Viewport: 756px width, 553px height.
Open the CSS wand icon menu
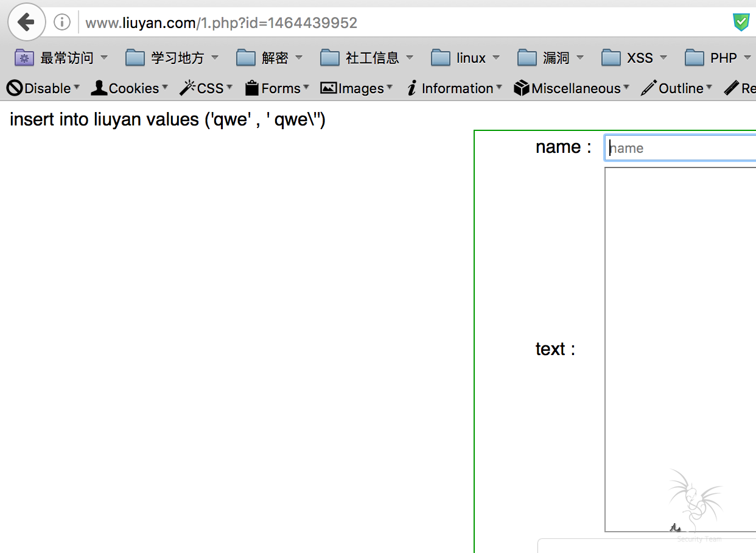tap(206, 88)
